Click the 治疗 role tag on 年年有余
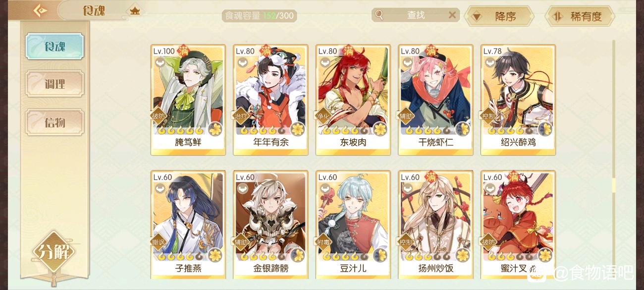644x290 pixels. tap(240, 116)
